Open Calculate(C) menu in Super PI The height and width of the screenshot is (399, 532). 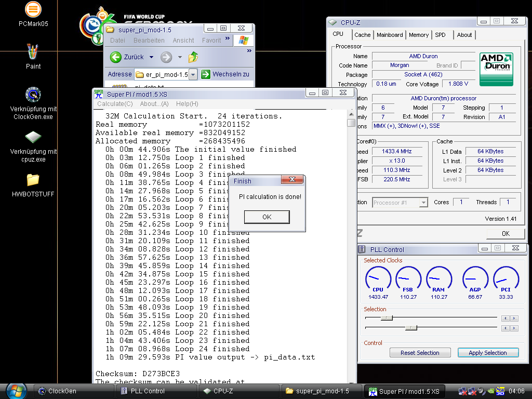click(x=115, y=104)
